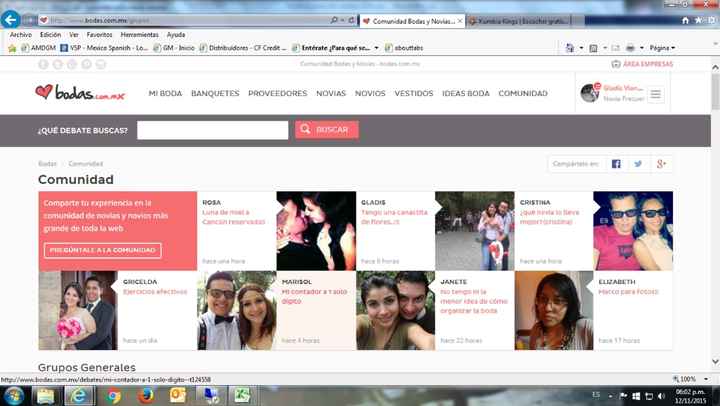Open the BANQUETES nav item

(215, 93)
